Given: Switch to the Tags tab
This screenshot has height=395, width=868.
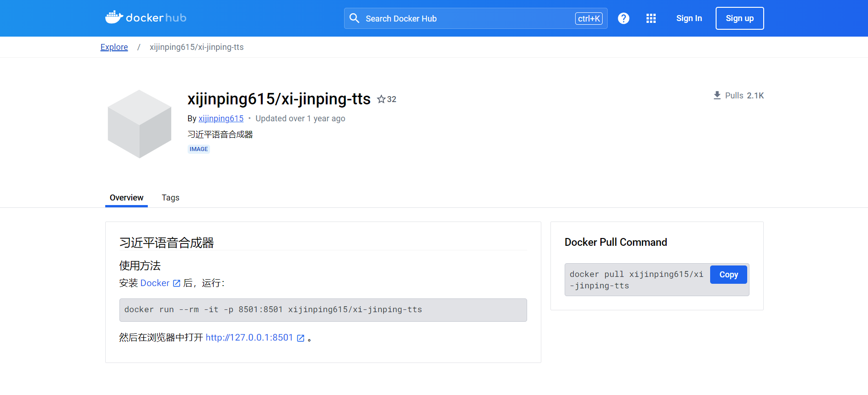Looking at the screenshot, I should click(170, 198).
